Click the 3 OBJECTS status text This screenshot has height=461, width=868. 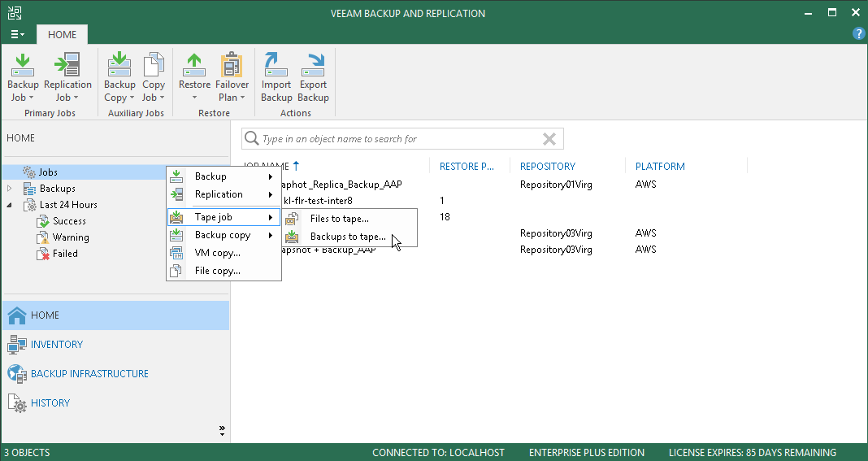(x=27, y=453)
